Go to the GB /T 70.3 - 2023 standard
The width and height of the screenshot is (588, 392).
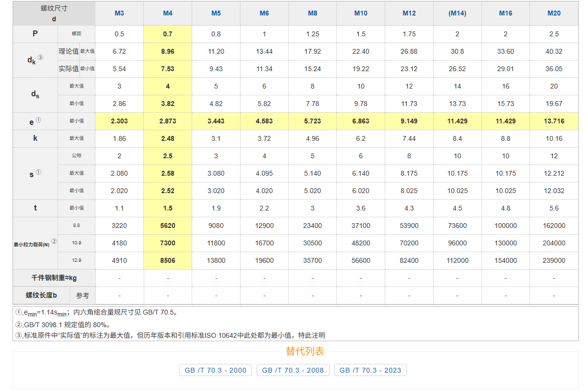click(x=370, y=370)
